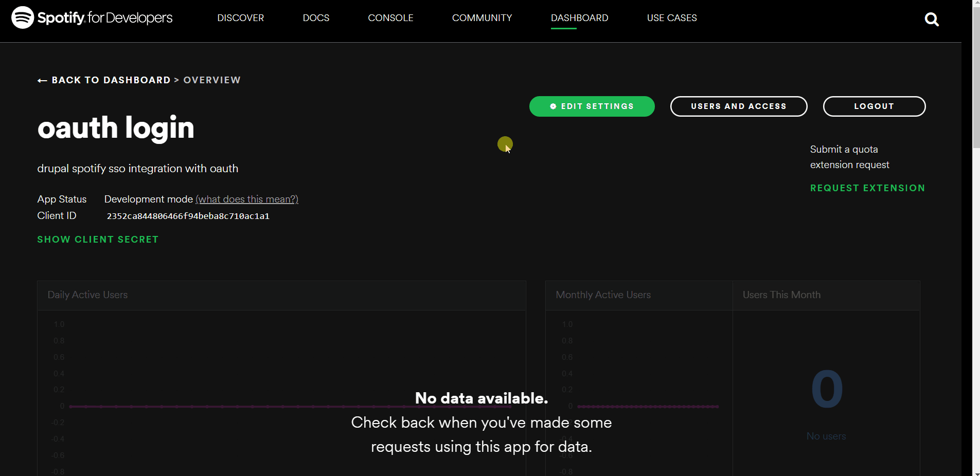Click the 'drupal spotify sso integration with oauth' description
The image size is (980, 476).
point(138,169)
